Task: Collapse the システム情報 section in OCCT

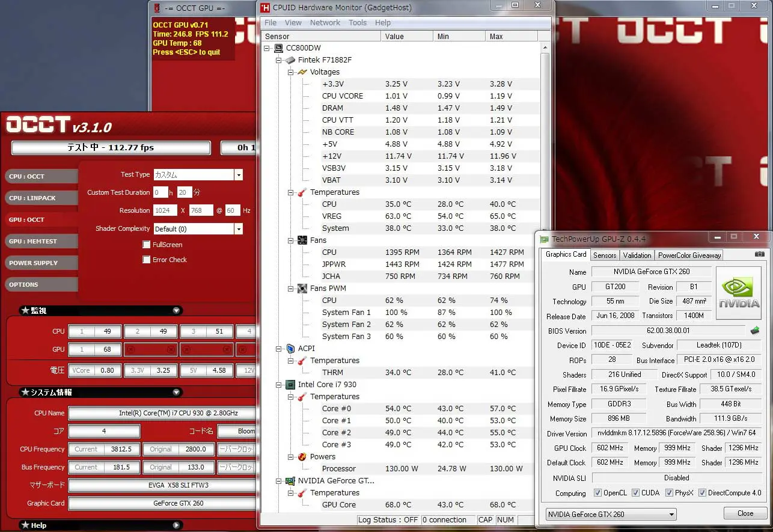Action: click(176, 393)
